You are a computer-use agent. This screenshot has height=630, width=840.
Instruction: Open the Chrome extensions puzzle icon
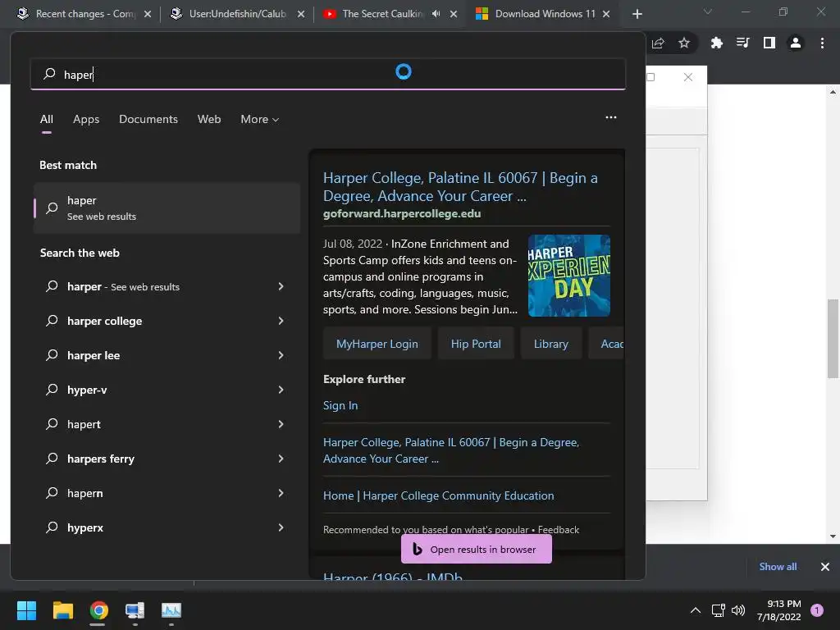[x=717, y=43]
